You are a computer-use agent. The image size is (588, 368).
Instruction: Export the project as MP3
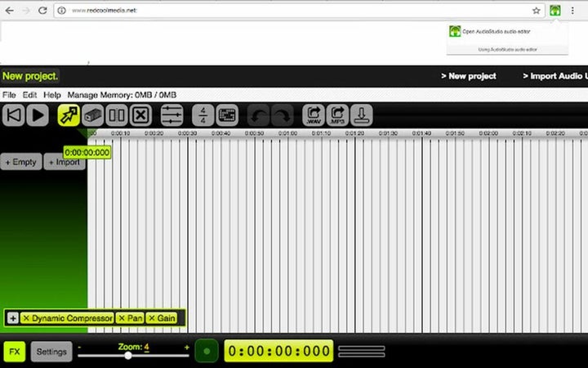[x=337, y=115]
